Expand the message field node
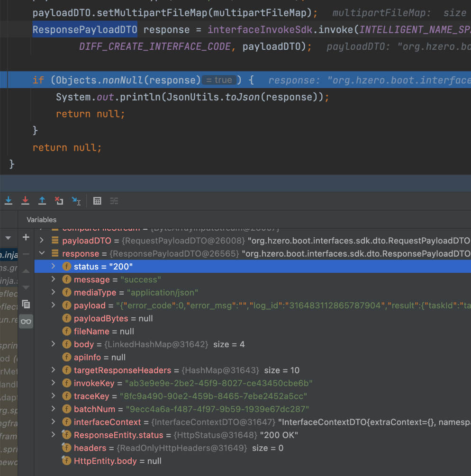Image resolution: width=471 pixels, height=476 pixels. (x=54, y=279)
